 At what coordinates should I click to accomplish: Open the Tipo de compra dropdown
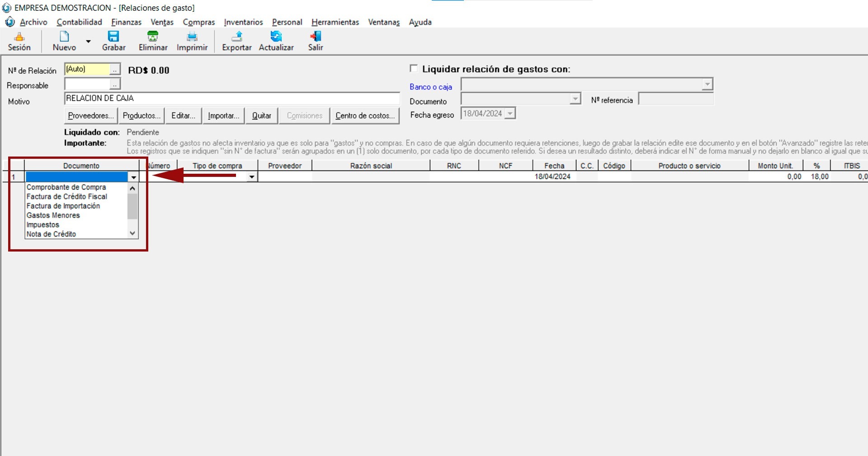(x=252, y=177)
